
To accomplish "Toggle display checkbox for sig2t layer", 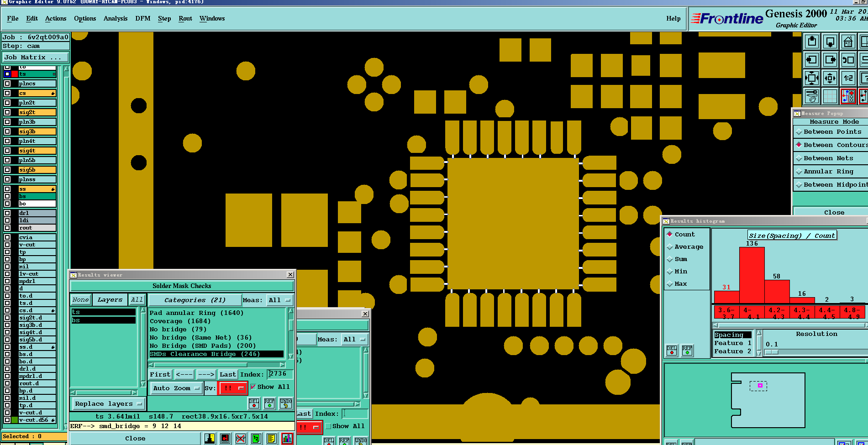I will point(7,112).
